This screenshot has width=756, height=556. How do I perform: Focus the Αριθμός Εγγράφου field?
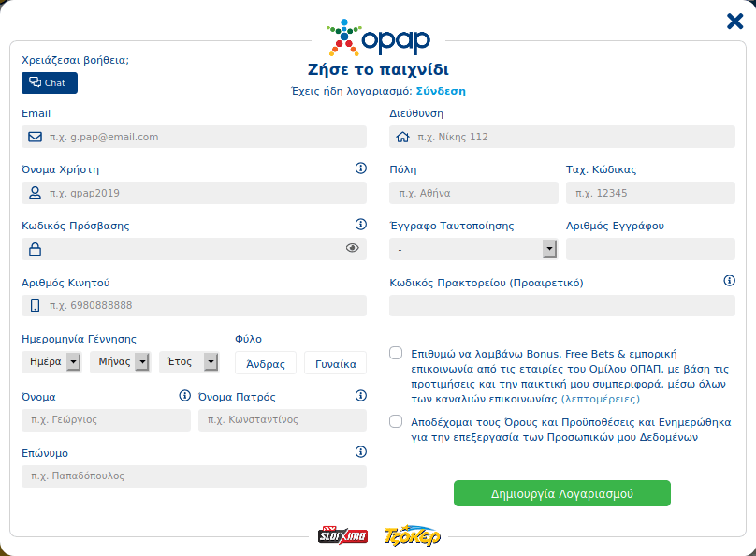pyautogui.click(x=650, y=249)
